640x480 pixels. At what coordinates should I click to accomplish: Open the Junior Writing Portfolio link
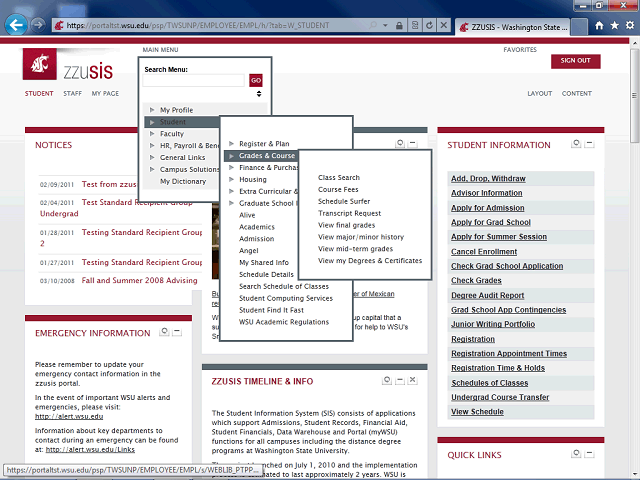coord(493,324)
